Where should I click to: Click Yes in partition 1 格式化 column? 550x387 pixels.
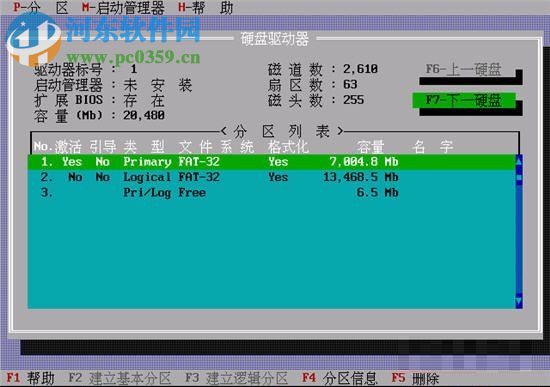click(278, 162)
